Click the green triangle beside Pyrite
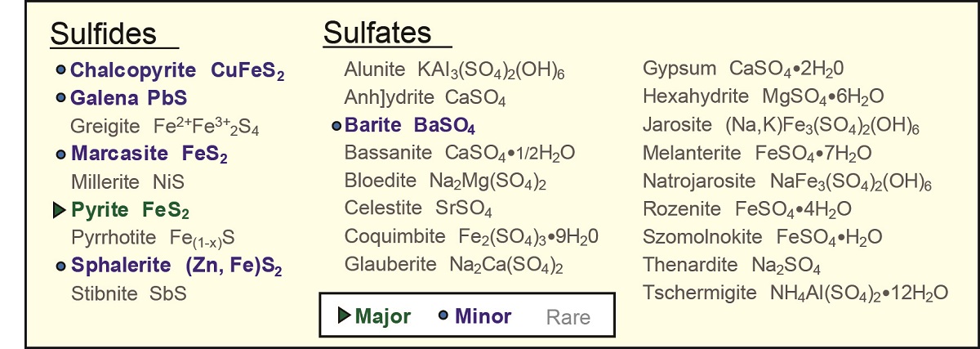Viewport: 980px width, 349px height. 59,210
